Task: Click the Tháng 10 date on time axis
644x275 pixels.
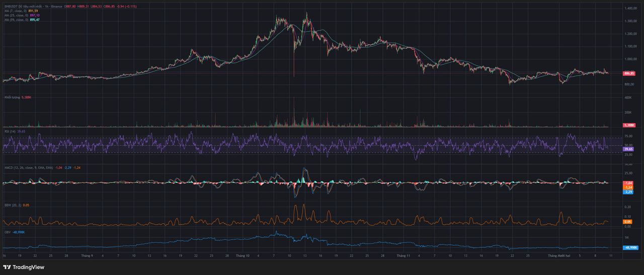Action: 243,256
